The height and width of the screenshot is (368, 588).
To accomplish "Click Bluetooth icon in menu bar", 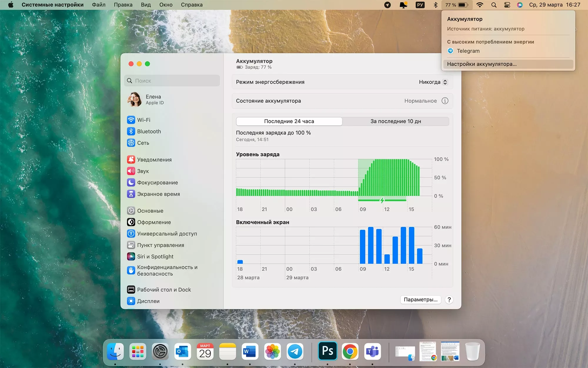I will click(x=435, y=5).
